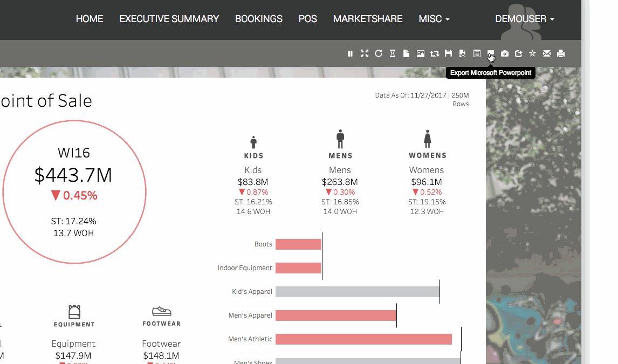The height and width of the screenshot is (364, 618).
Task: Click the Footwear sneaker icon
Action: pyautogui.click(x=162, y=311)
